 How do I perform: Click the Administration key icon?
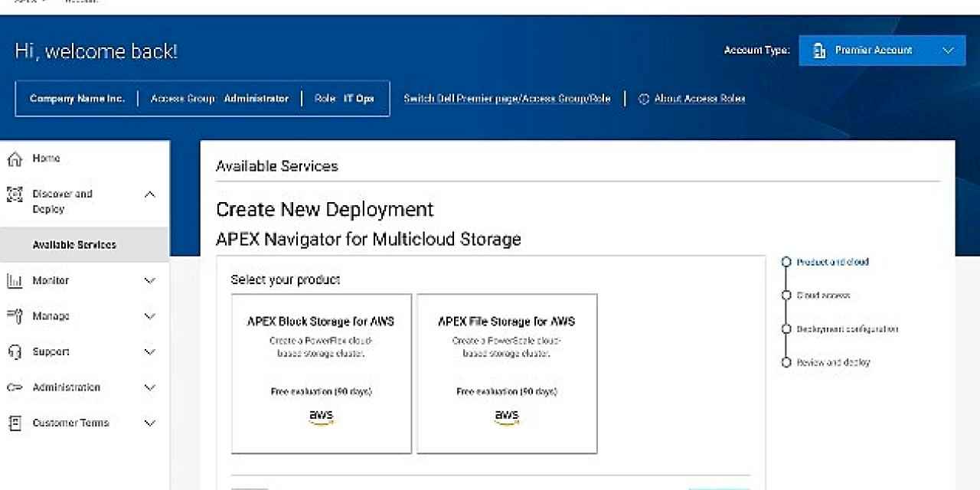(x=14, y=387)
